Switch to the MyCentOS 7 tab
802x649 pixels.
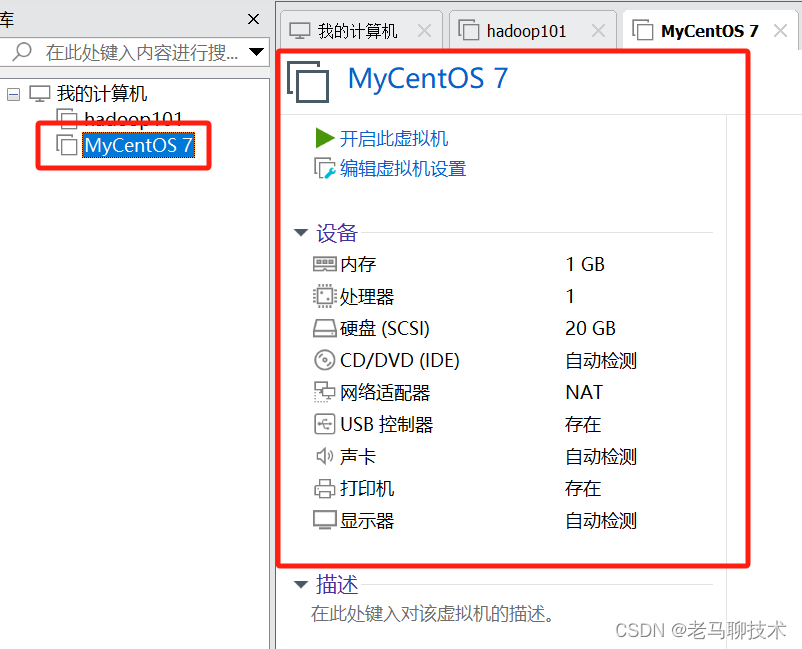[x=708, y=30]
